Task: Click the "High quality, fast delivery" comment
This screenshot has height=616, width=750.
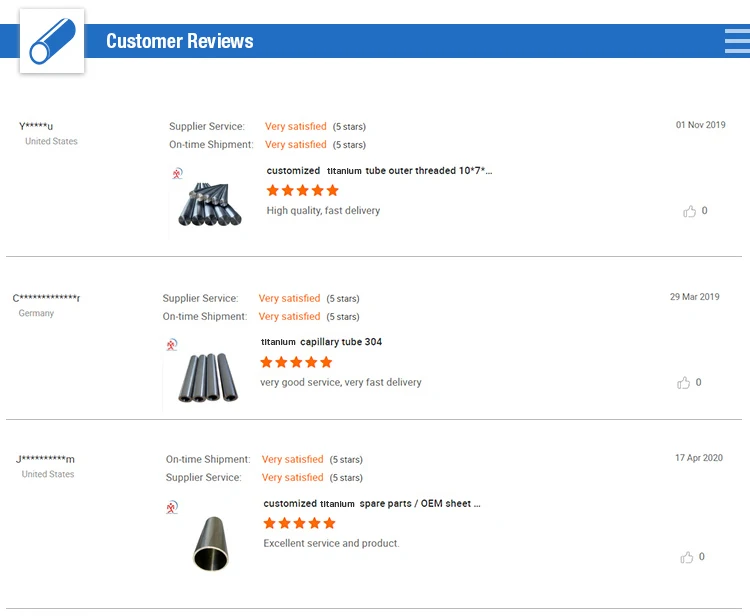Action: click(x=323, y=211)
